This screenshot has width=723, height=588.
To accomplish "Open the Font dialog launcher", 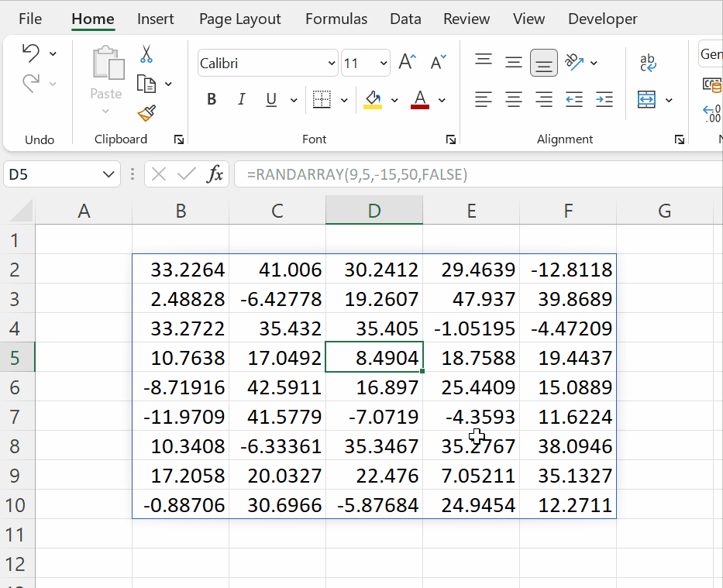I will coord(451,139).
